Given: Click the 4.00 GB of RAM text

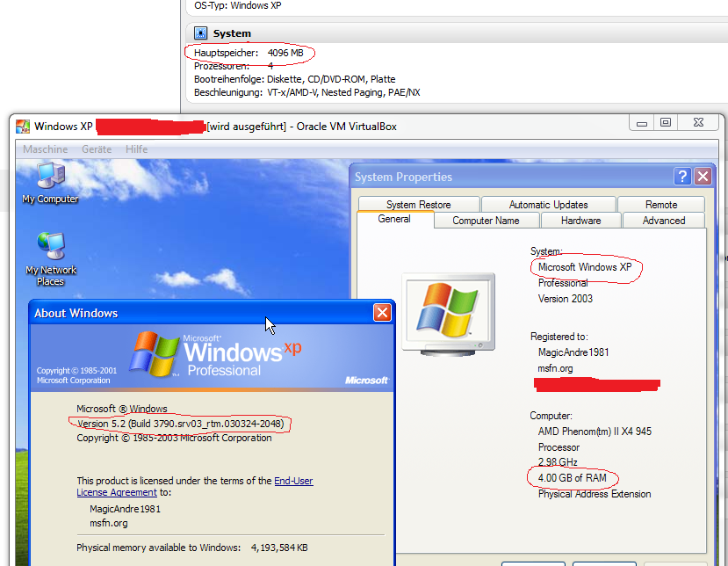Looking at the screenshot, I should pyautogui.click(x=572, y=478).
